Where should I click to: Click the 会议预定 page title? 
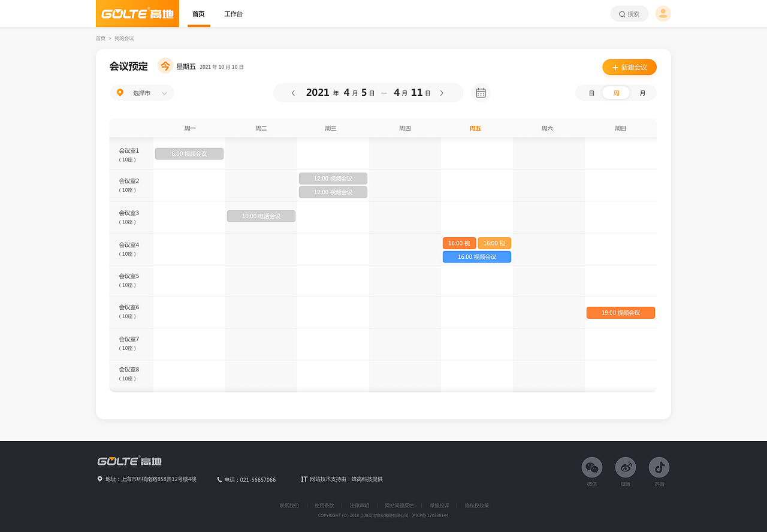(x=128, y=66)
